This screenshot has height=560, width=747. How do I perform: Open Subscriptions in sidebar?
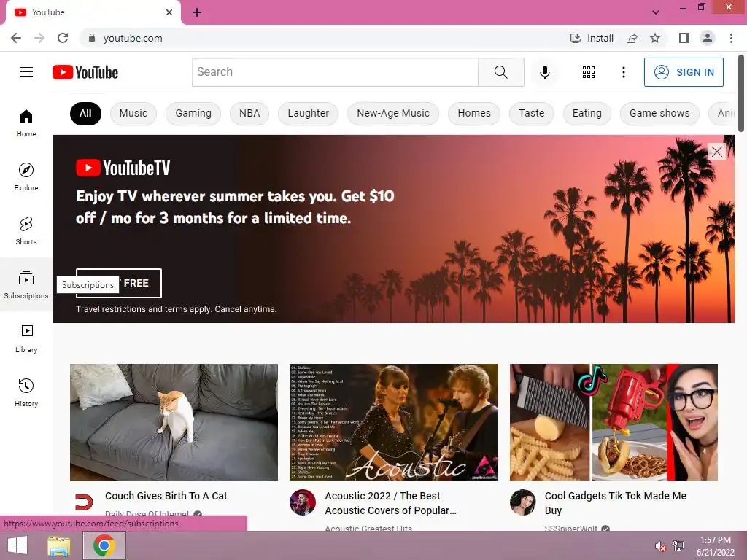26,285
